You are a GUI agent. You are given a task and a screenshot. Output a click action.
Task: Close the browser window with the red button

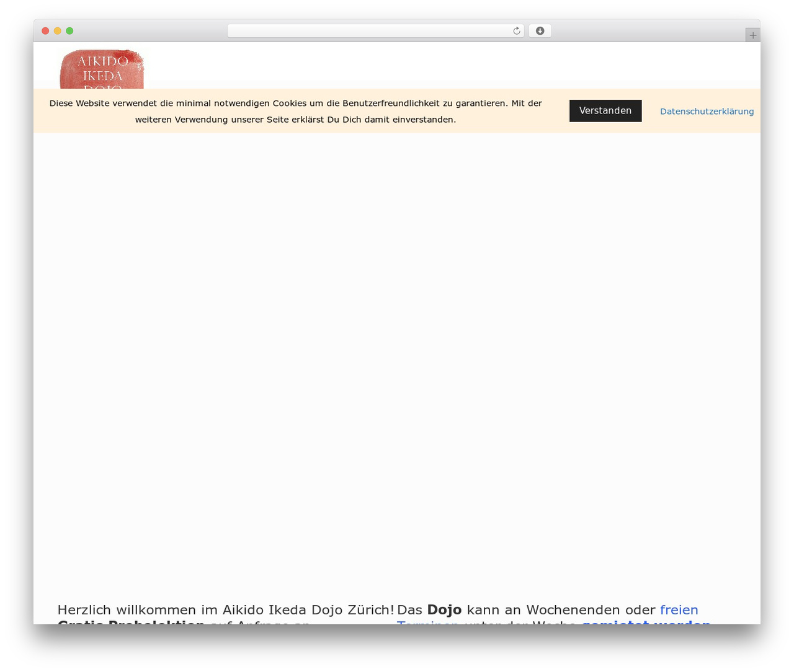tap(45, 31)
